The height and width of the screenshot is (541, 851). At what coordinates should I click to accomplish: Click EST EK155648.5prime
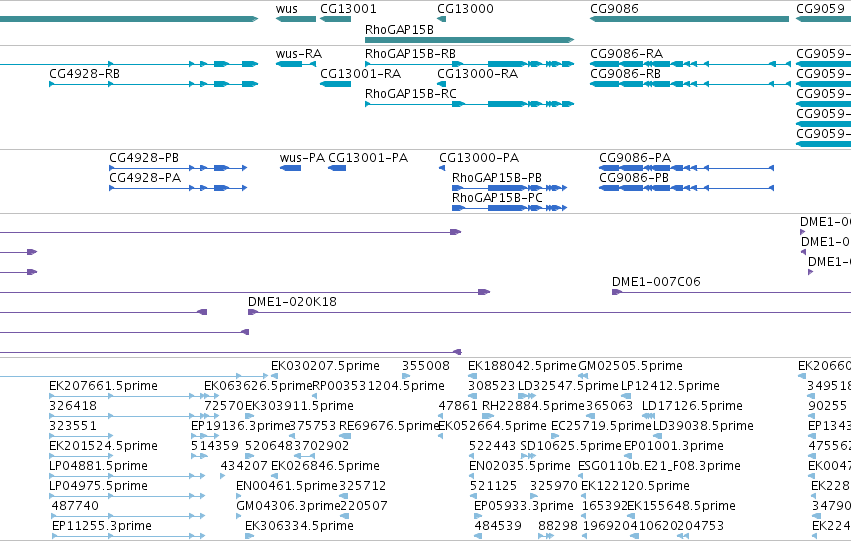pyautogui.click(x=681, y=506)
